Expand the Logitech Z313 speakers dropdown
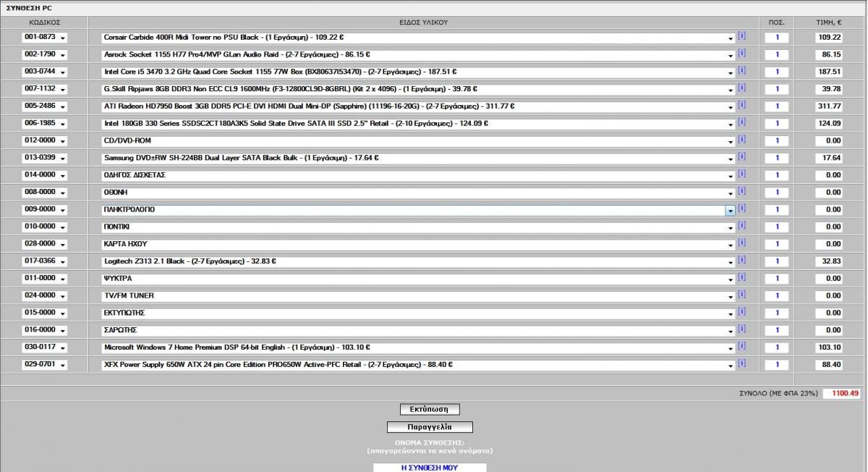 click(x=731, y=261)
